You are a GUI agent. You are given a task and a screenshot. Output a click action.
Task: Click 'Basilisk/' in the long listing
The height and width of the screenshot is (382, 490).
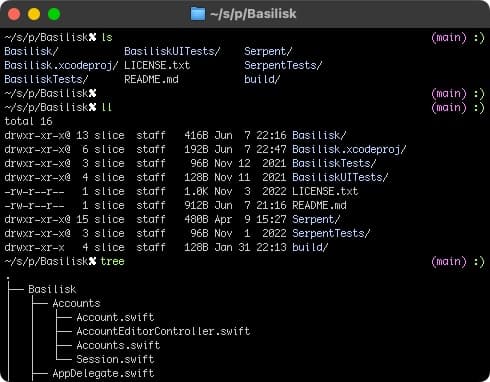319,135
